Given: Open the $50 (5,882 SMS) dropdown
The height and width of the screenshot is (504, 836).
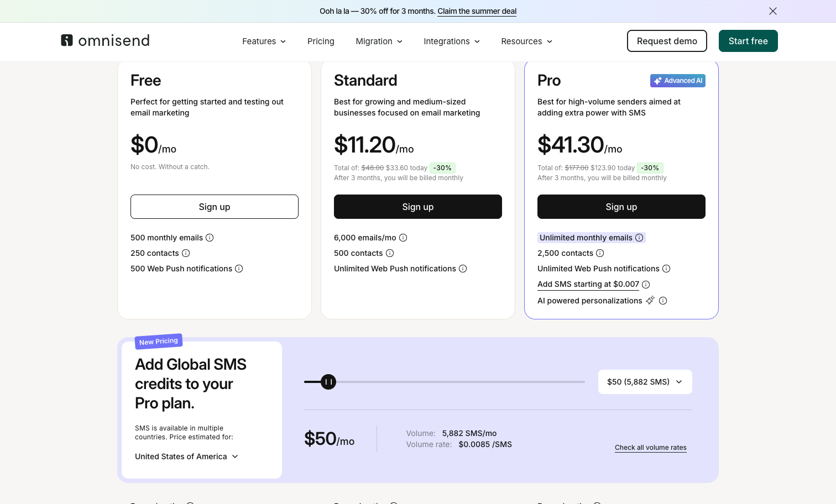Looking at the screenshot, I should 645,382.
